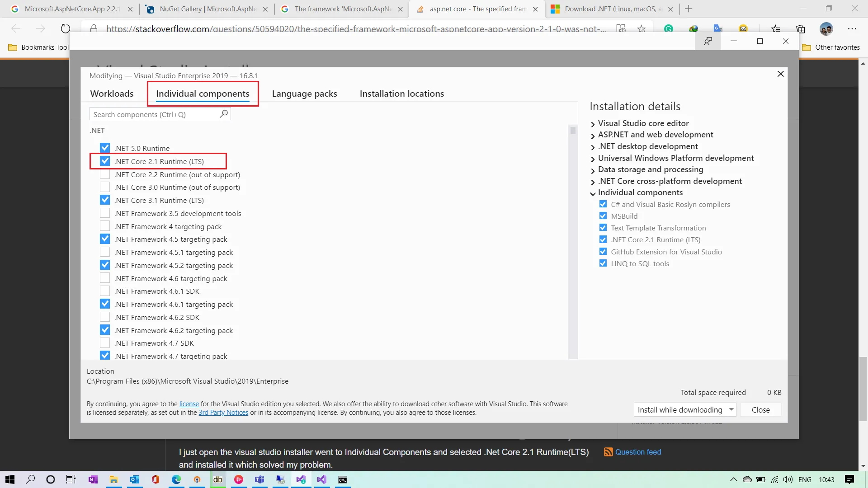Open the 3rd Party Notices link
Image resolution: width=868 pixels, height=488 pixels.
223,413
